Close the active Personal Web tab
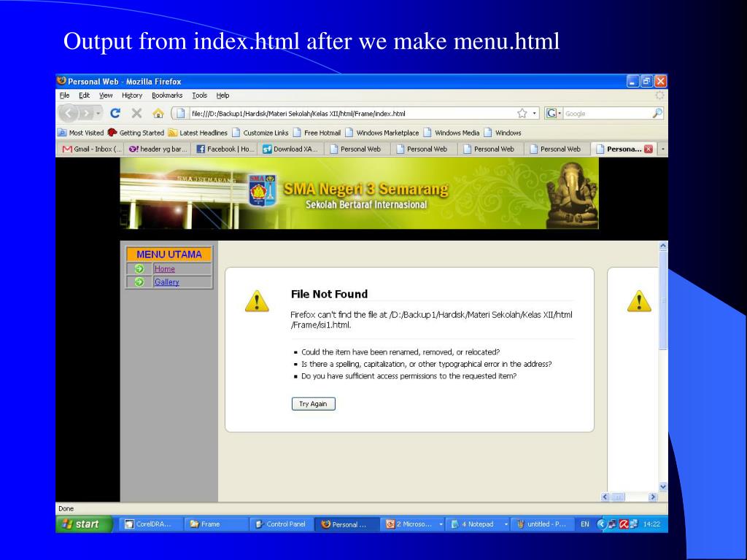Image resolution: width=747 pixels, height=560 pixels. pyautogui.click(x=649, y=149)
